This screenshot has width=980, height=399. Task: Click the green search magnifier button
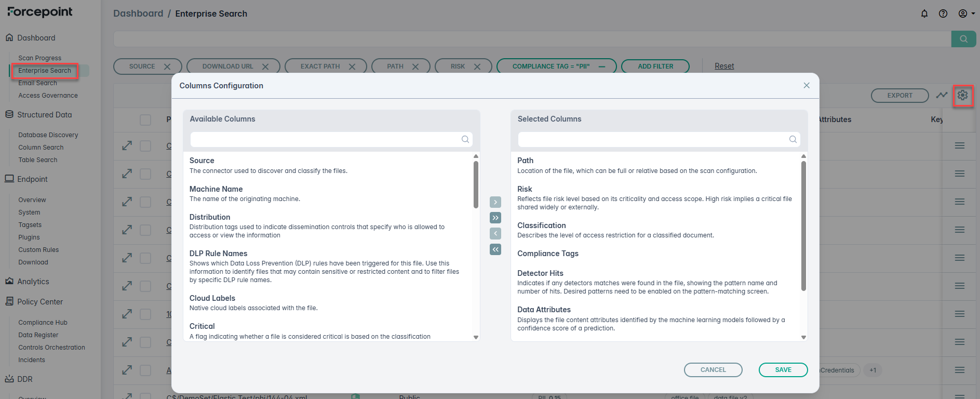pyautogui.click(x=963, y=39)
